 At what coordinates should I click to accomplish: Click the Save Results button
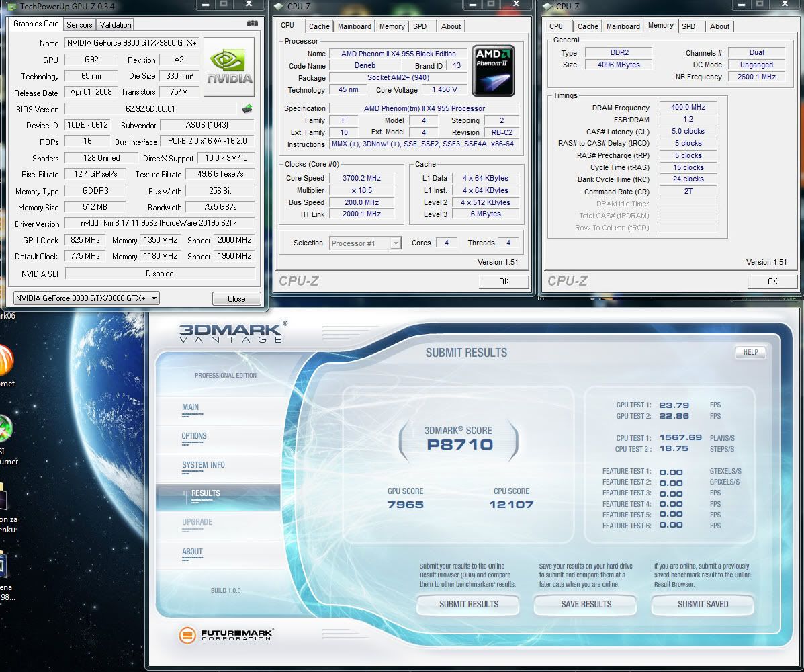pyautogui.click(x=586, y=604)
